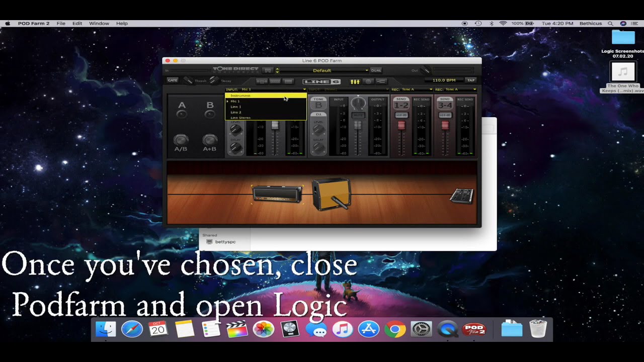Open the Window menu

pos(99,24)
